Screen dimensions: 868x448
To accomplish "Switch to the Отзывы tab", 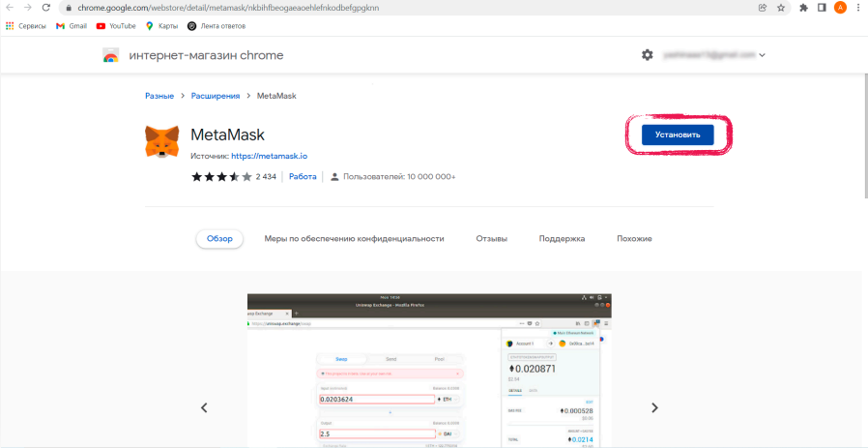I will coord(492,239).
